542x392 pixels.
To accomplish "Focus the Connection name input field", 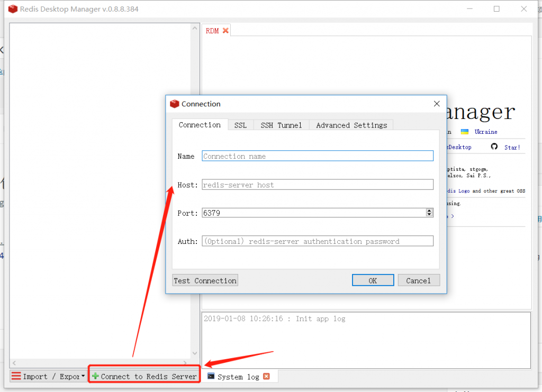I will (x=318, y=156).
